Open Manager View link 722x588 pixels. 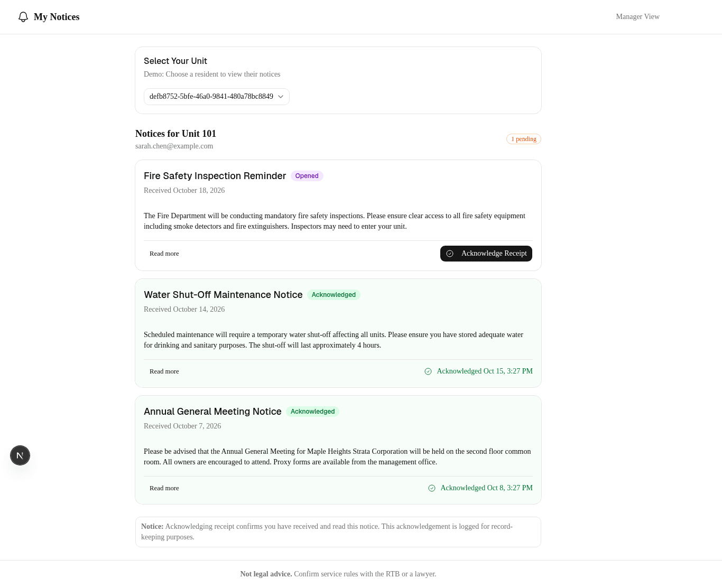click(637, 17)
